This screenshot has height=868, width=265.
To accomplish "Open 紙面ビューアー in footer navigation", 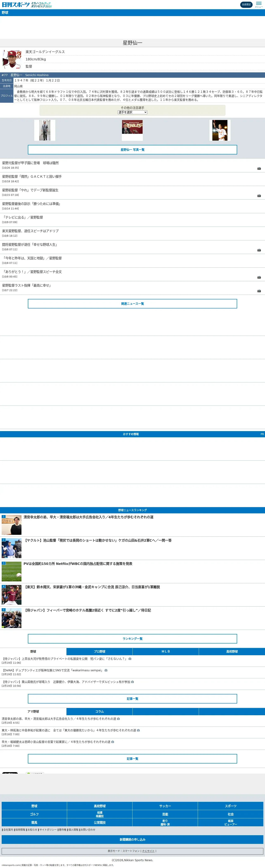I will (x=231, y=822).
